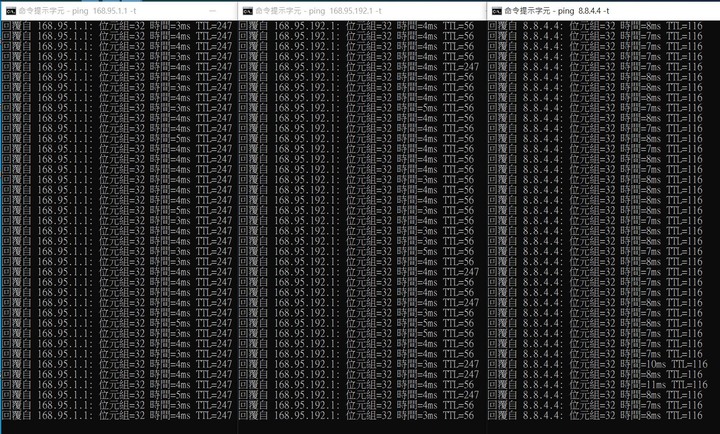Screen dimensions: 720x434
Task: Open system menu icon of ping 168.95.1.1 window
Action: tap(11, 11)
